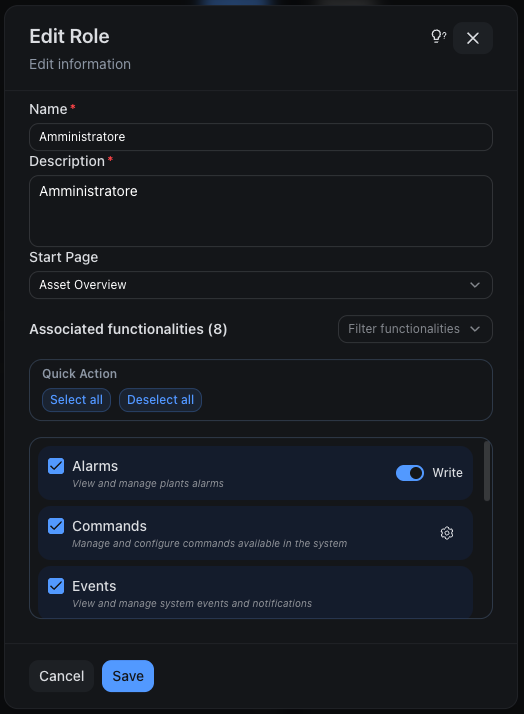Click into the Description text area
This screenshot has width=524, height=714.
point(261,211)
